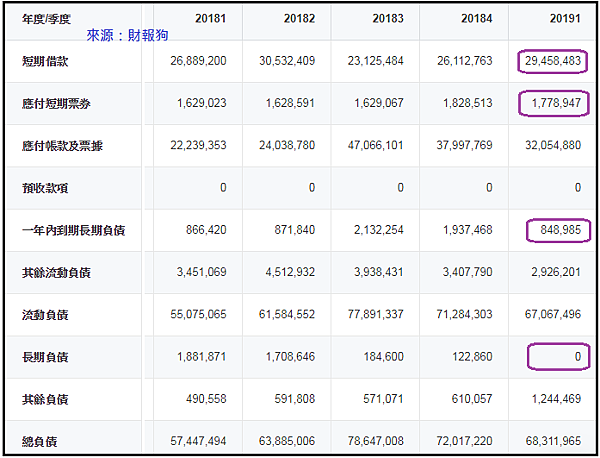This screenshot has height=458, width=600.
Task: Click the circled value 848,985
Action: 559,230
